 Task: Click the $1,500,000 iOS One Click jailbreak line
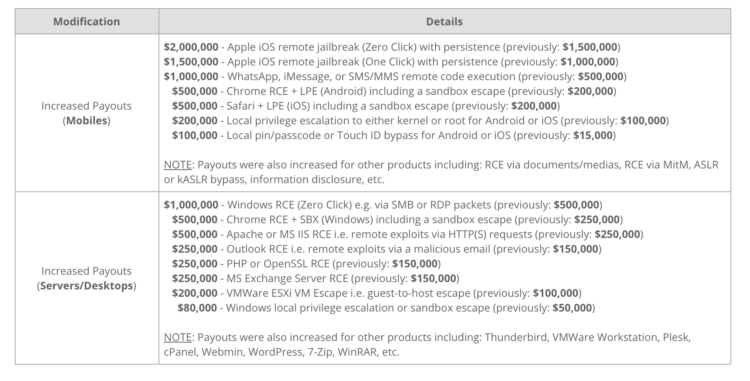(x=391, y=62)
